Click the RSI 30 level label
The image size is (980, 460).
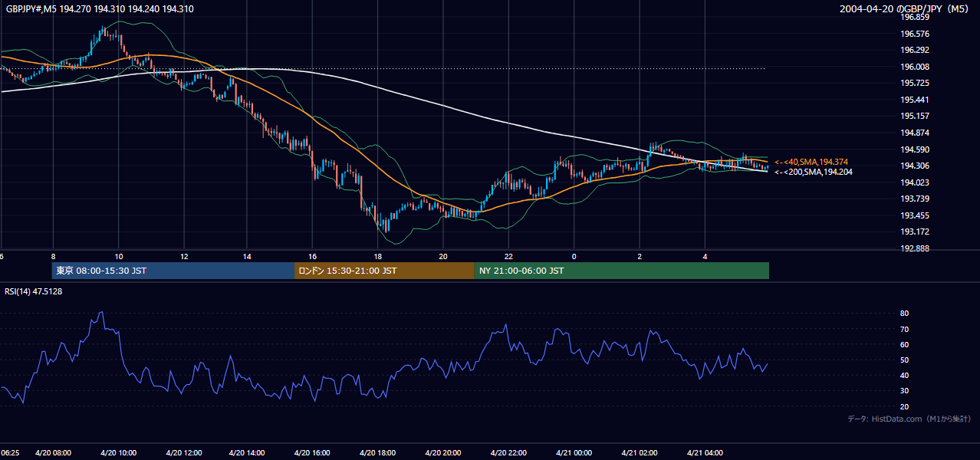pos(905,391)
